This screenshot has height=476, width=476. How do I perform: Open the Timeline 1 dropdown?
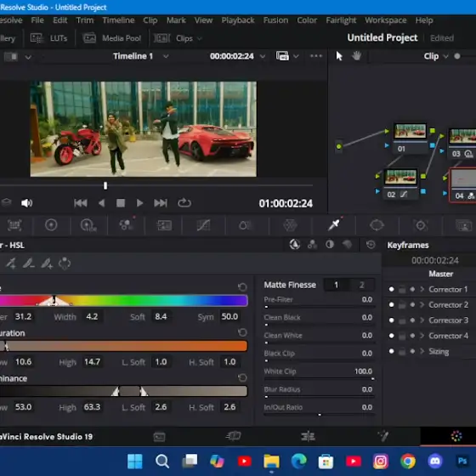[166, 56]
